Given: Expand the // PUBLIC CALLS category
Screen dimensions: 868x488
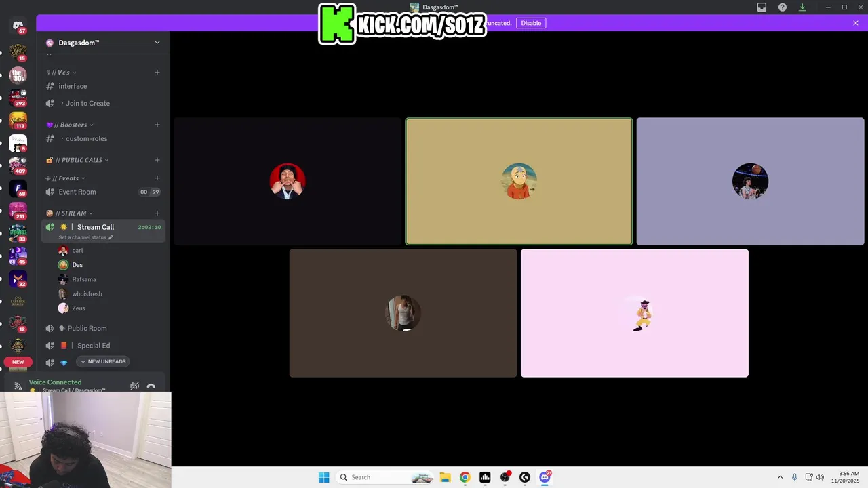Looking at the screenshot, I should click(77, 160).
